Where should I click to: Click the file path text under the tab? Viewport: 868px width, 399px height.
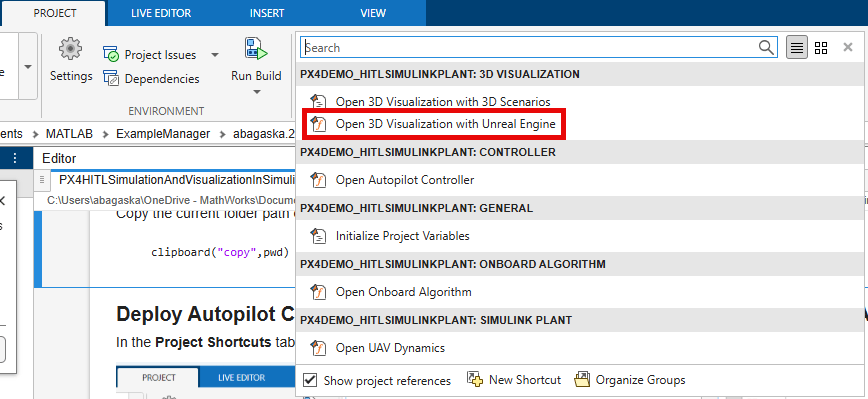170,200
